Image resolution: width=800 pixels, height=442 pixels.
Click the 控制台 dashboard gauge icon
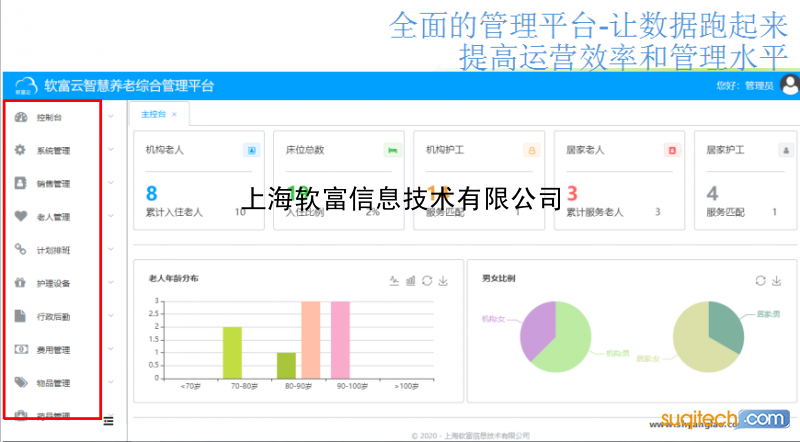[21, 117]
